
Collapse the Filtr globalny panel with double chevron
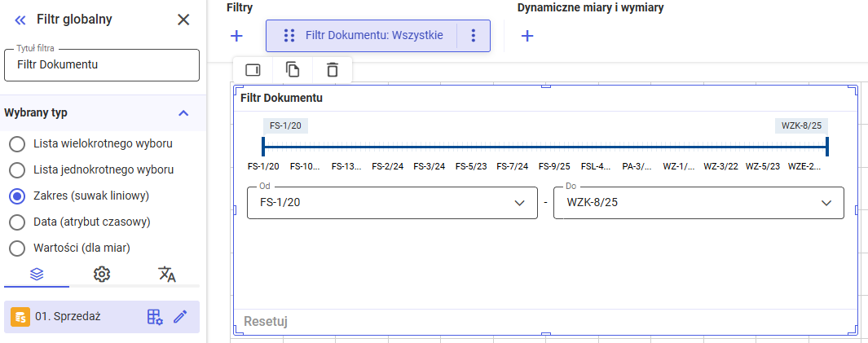coord(20,20)
